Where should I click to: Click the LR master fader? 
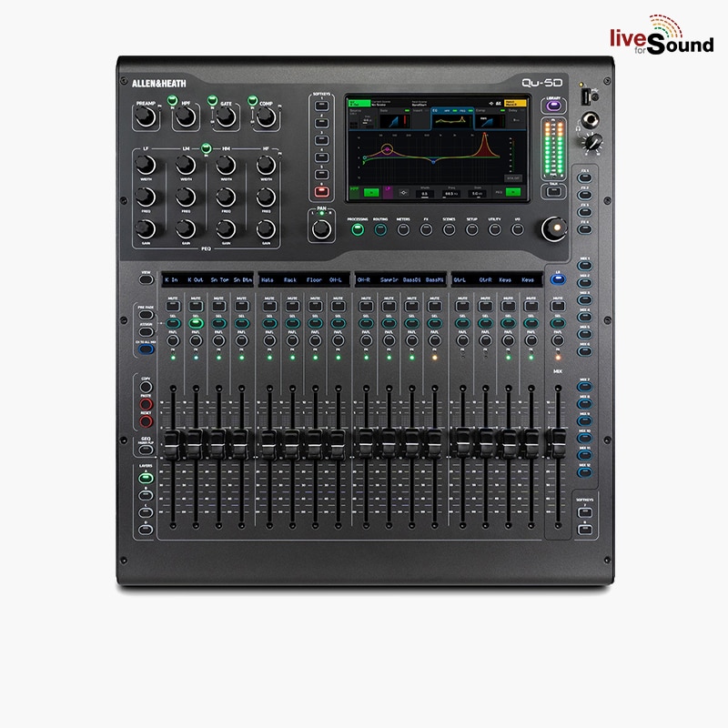pos(558,443)
